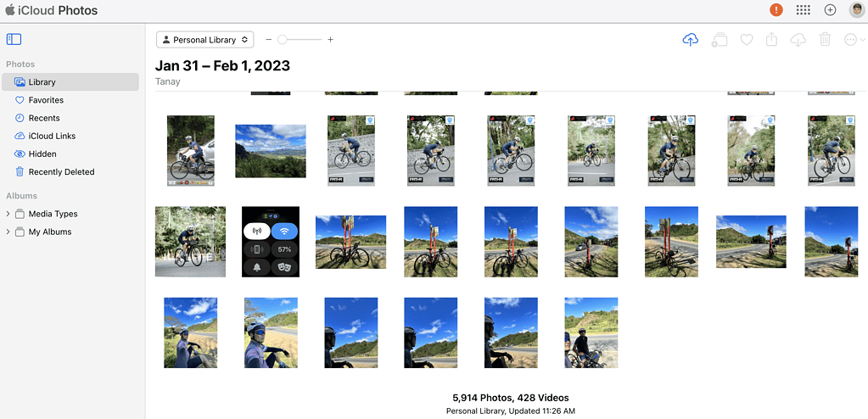Click the thumbnail size slider handle

click(283, 40)
